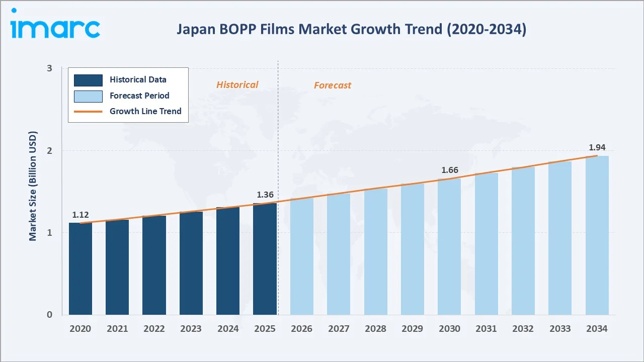Image resolution: width=644 pixels, height=362 pixels.
Task: Click the '2034' x-axis label
Action: (x=597, y=329)
